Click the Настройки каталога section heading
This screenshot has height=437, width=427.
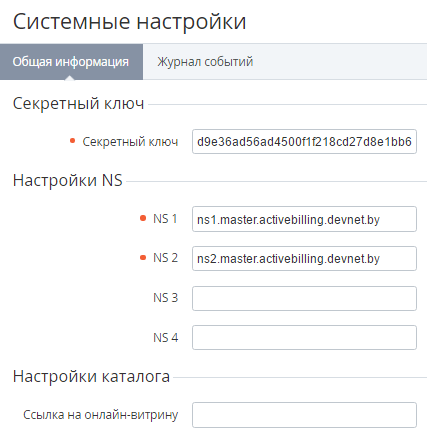(x=91, y=376)
